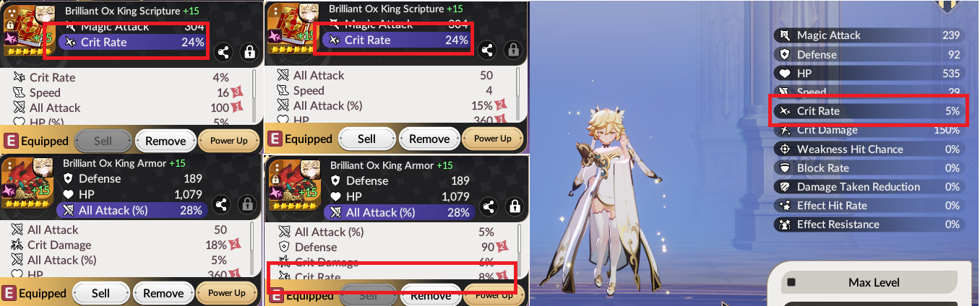Viewport: 980px width, 306px height.
Task: Click Power Up on Armor panel with Crit Damage 18%
Action: tap(227, 293)
